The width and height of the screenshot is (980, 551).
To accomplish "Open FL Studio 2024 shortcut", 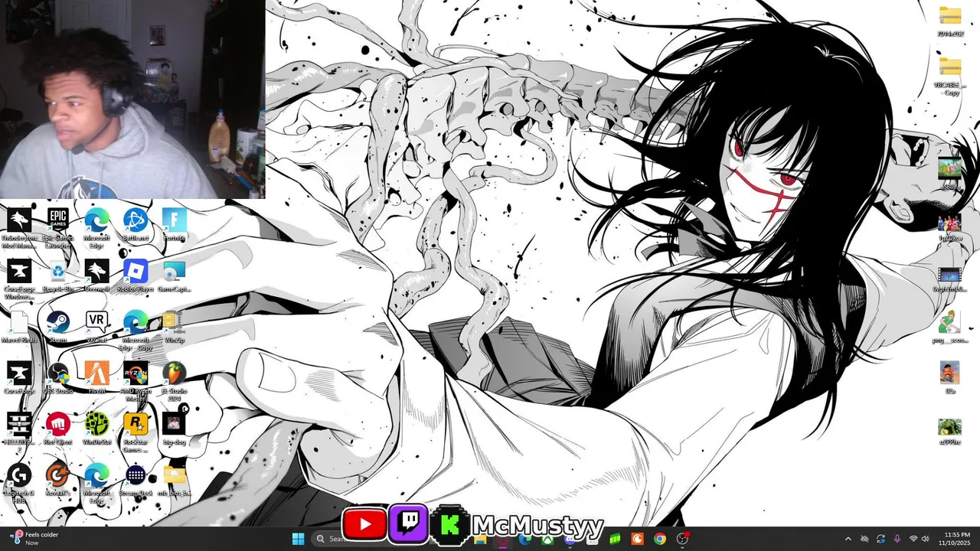I will point(175,382).
